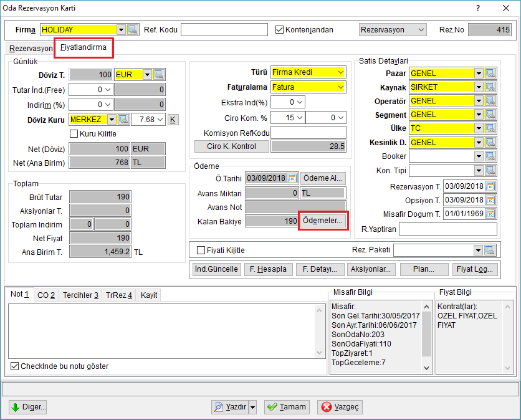521x420 pixels.
Task: Open the Aksiyonlar... button
Action: (x=371, y=269)
